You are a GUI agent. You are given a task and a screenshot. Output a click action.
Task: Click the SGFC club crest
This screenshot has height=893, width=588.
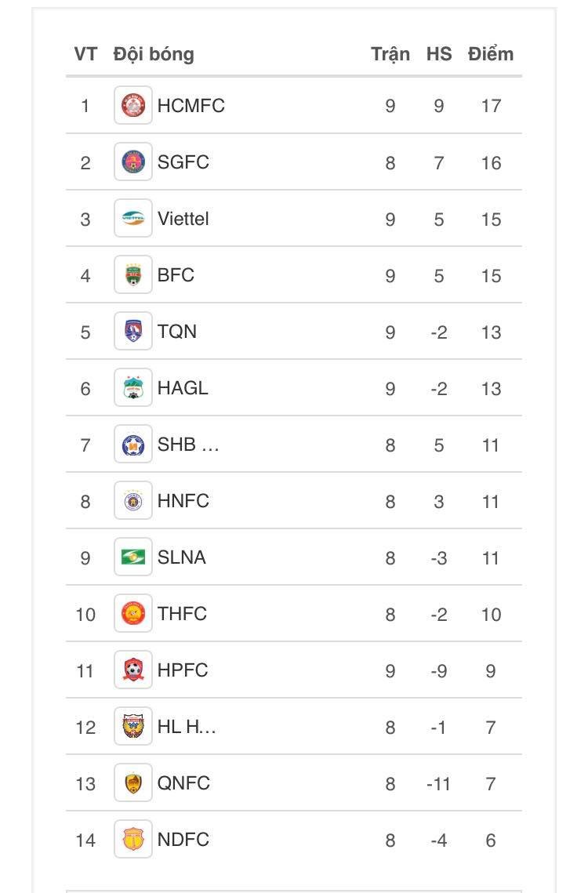132,162
